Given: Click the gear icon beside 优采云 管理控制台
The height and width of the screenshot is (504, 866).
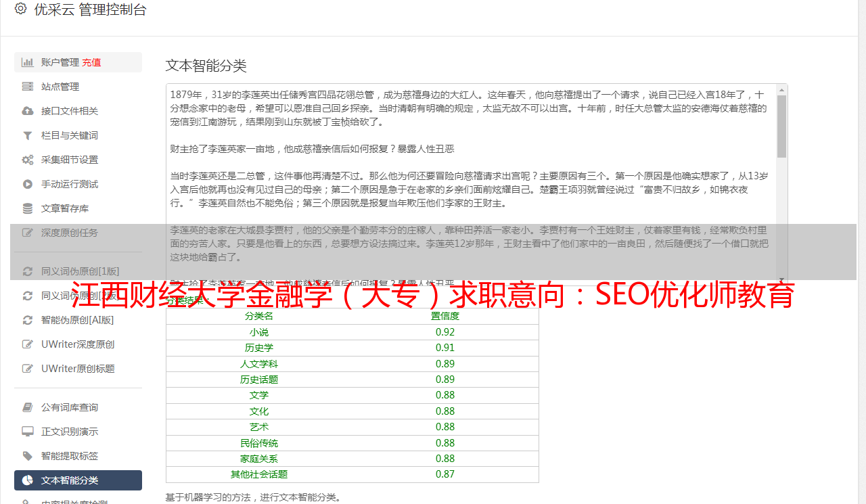Looking at the screenshot, I should pyautogui.click(x=20, y=9).
